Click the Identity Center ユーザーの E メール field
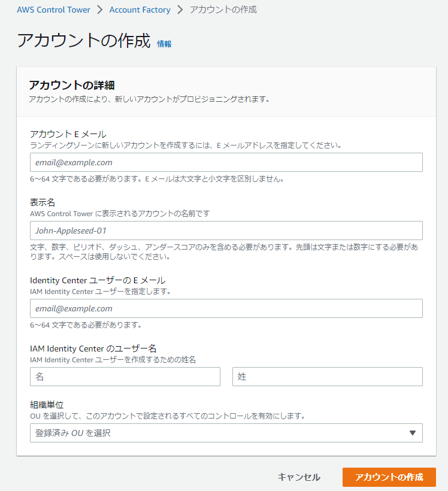This screenshot has height=491, width=448. point(226,308)
